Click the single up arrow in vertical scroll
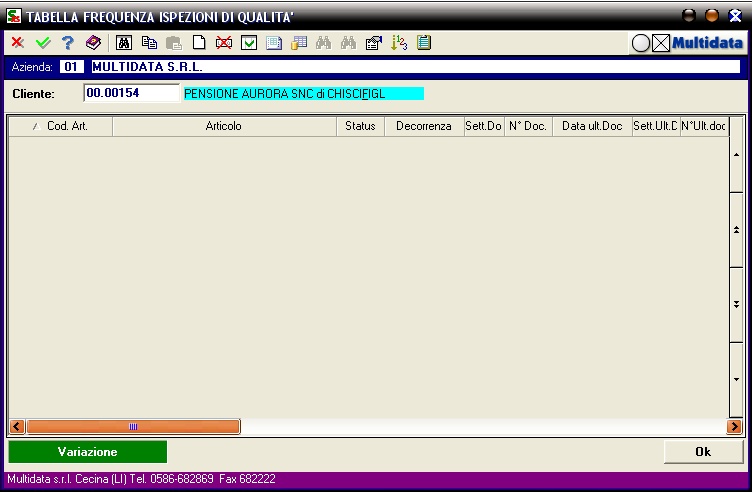This screenshot has width=752, height=492. tap(736, 155)
